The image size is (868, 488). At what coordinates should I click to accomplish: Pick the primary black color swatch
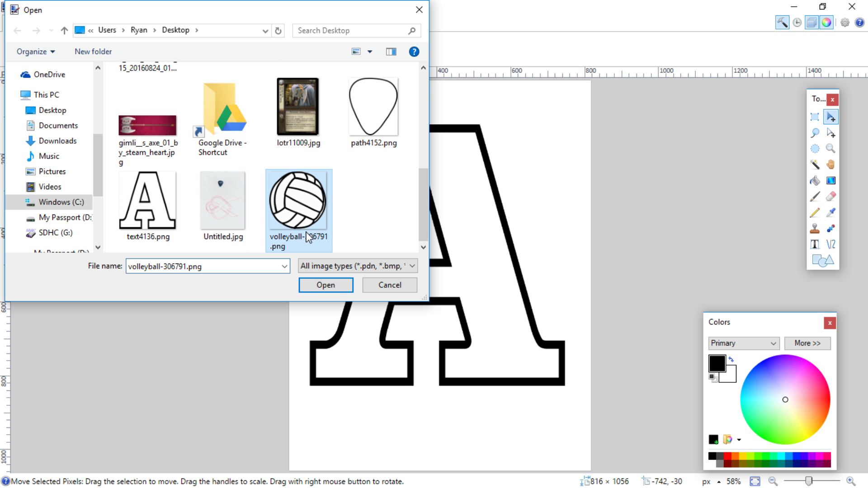pos(717,363)
